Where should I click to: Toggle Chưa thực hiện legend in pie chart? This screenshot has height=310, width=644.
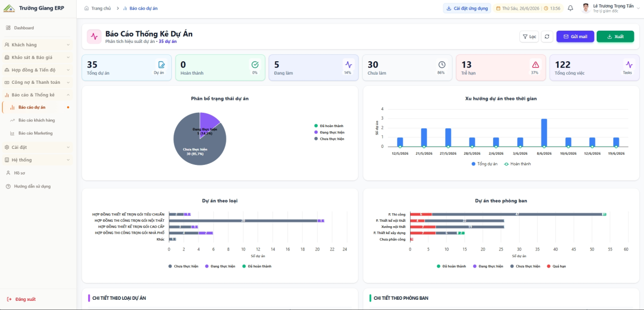point(329,139)
